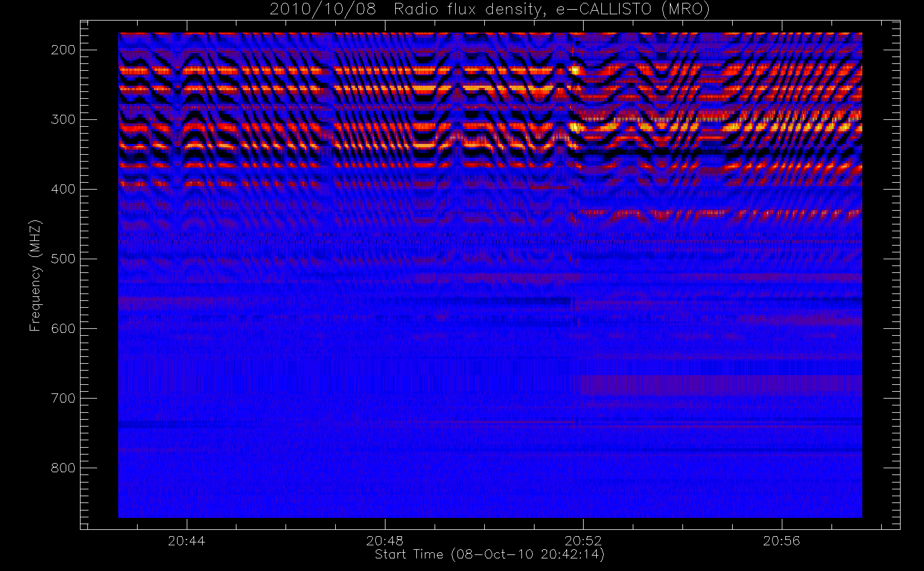Click the 20:44 time tick label

(186, 541)
